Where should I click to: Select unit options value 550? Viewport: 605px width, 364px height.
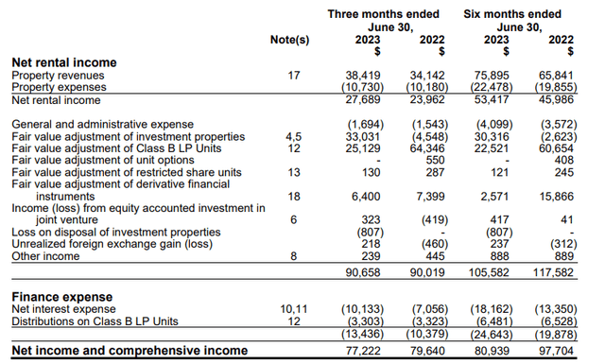tap(435, 160)
